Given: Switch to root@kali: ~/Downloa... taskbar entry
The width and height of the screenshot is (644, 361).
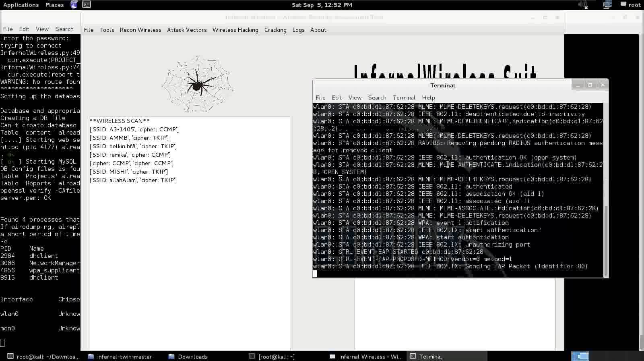Looking at the screenshot, I should tap(44, 357).
